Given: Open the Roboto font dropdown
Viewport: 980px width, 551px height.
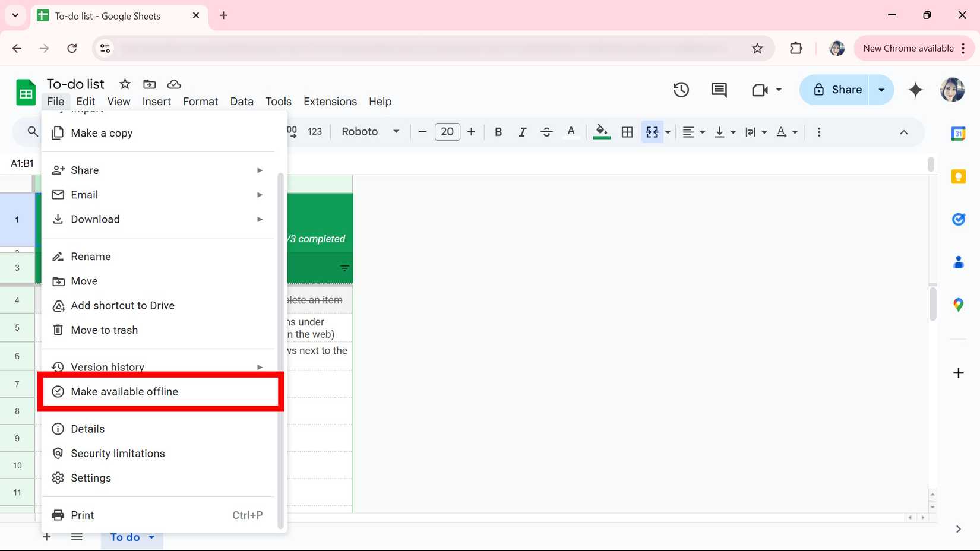Looking at the screenshot, I should (370, 132).
